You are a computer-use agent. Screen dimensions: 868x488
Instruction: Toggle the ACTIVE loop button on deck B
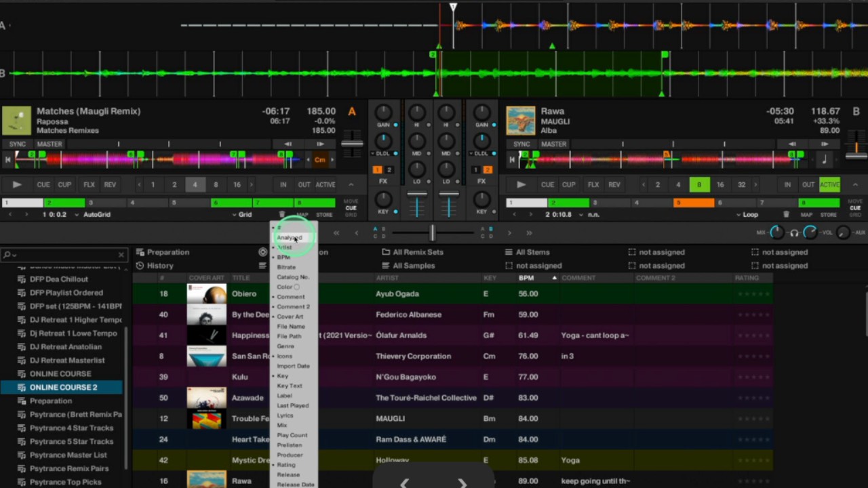tap(829, 184)
